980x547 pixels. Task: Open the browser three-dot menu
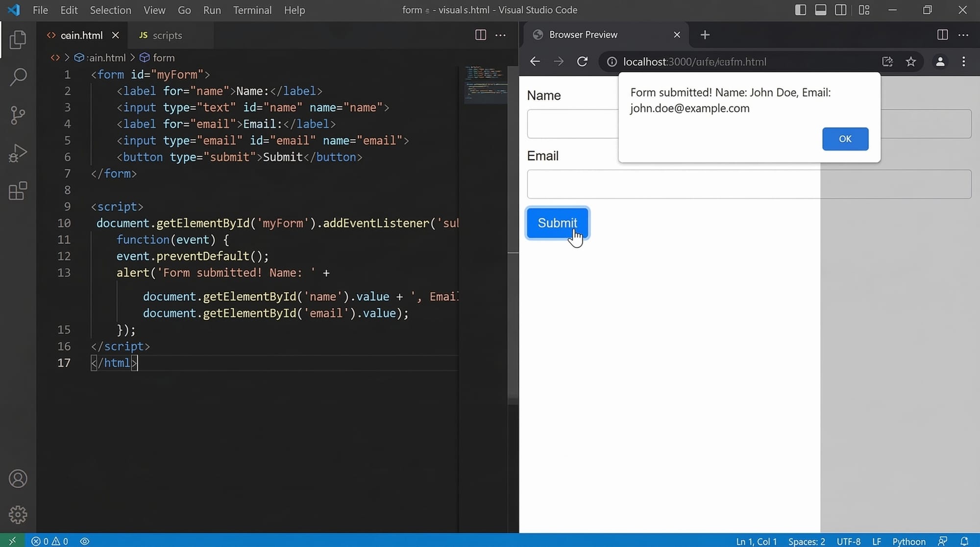tap(963, 62)
